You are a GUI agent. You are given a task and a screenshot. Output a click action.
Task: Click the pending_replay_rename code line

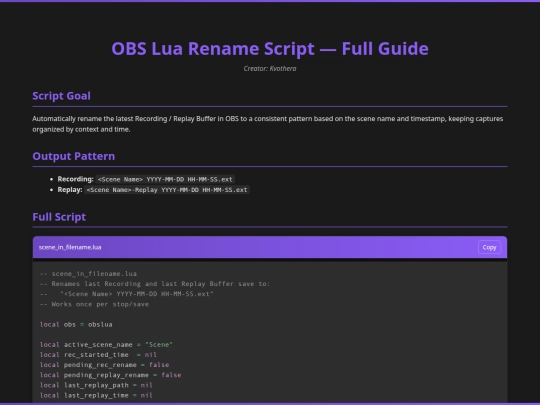tap(111, 375)
